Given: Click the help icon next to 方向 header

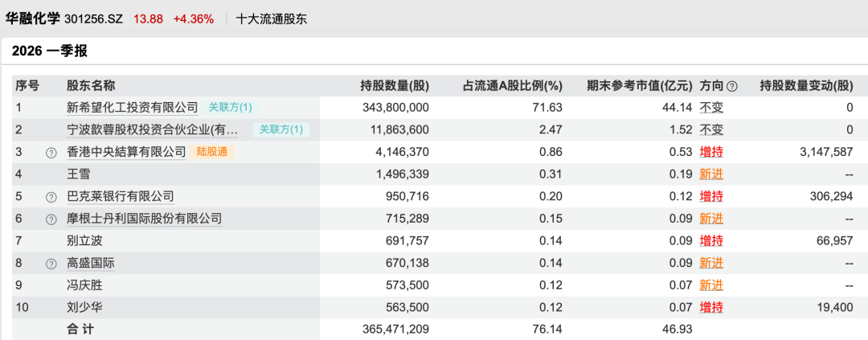Looking at the screenshot, I should (x=731, y=86).
